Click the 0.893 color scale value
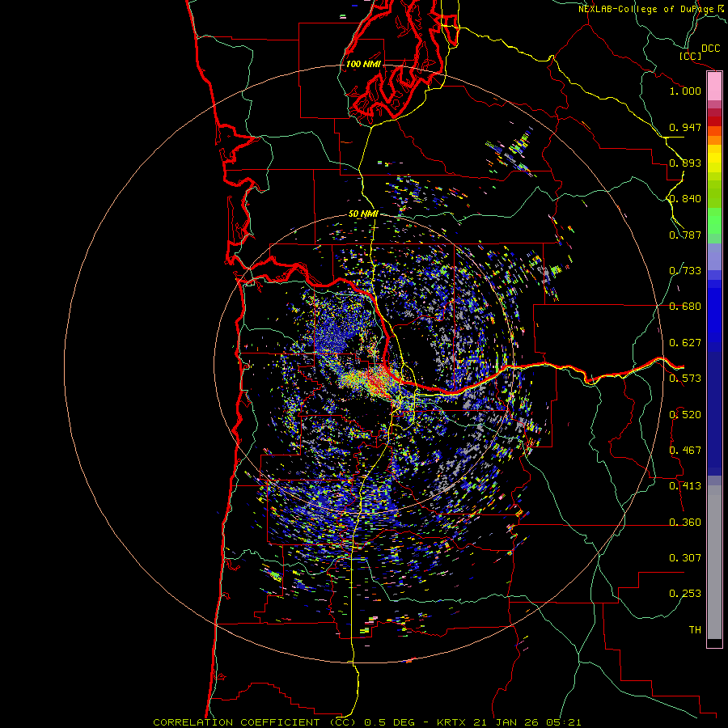The image size is (728, 728). coord(685,163)
